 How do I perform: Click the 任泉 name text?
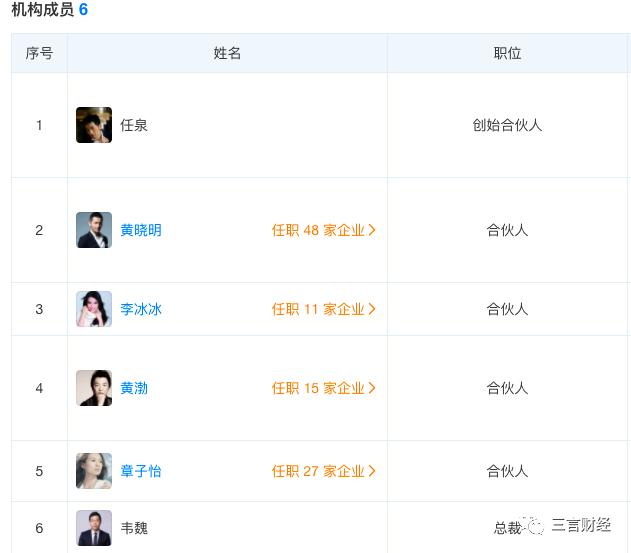click(x=134, y=125)
